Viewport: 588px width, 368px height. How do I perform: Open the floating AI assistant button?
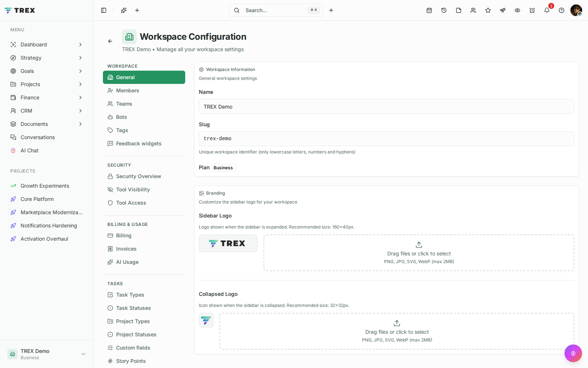click(x=573, y=353)
